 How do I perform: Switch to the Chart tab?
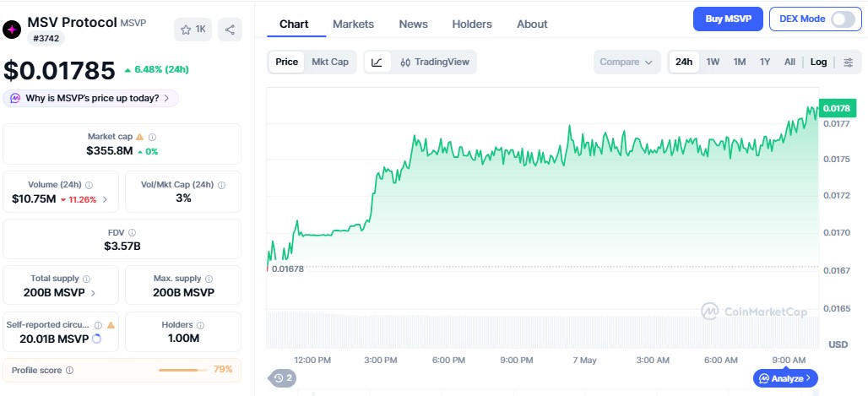(x=294, y=24)
